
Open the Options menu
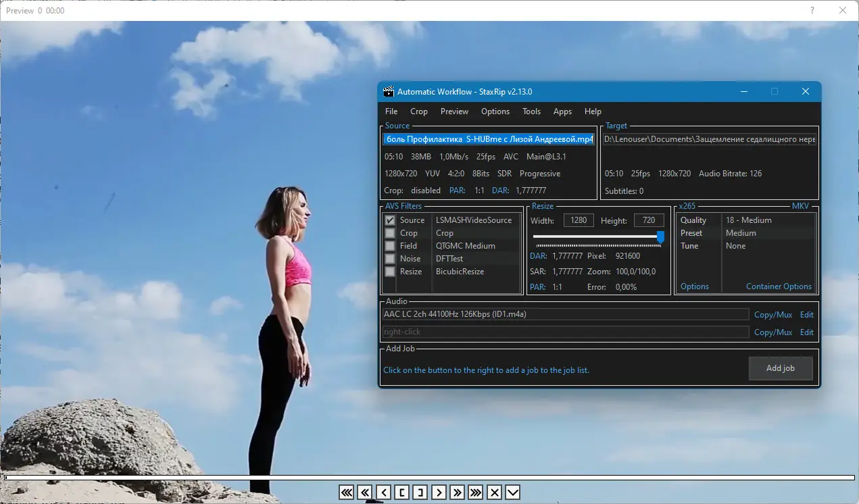tap(495, 111)
